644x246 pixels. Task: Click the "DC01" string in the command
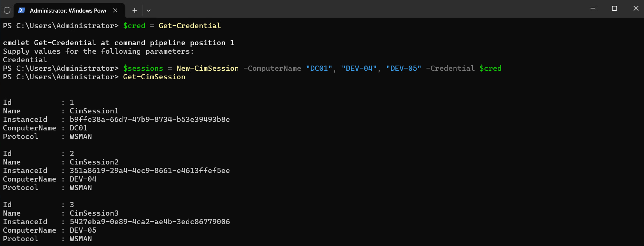coord(319,68)
